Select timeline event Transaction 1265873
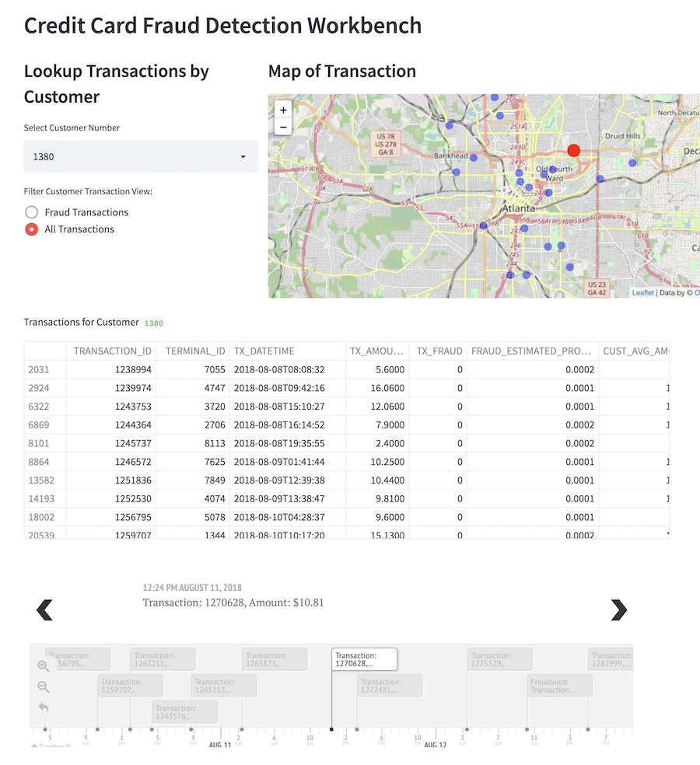Viewport: 700px width, 765px height. 275,659
